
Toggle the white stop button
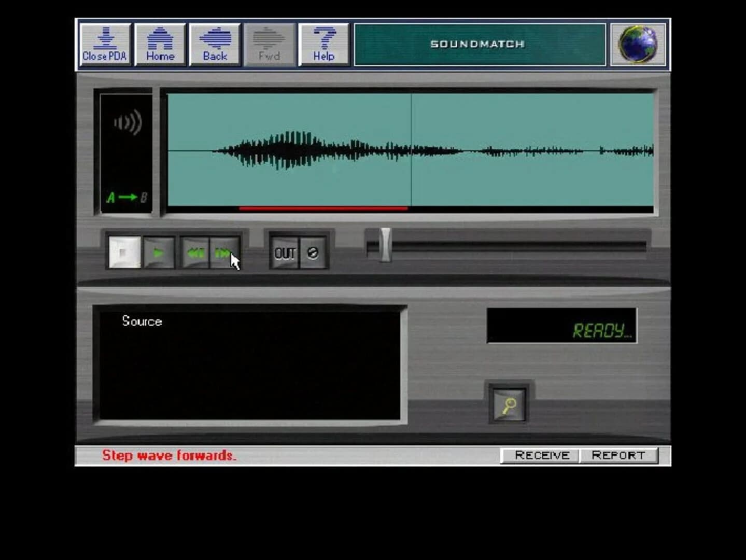124,253
